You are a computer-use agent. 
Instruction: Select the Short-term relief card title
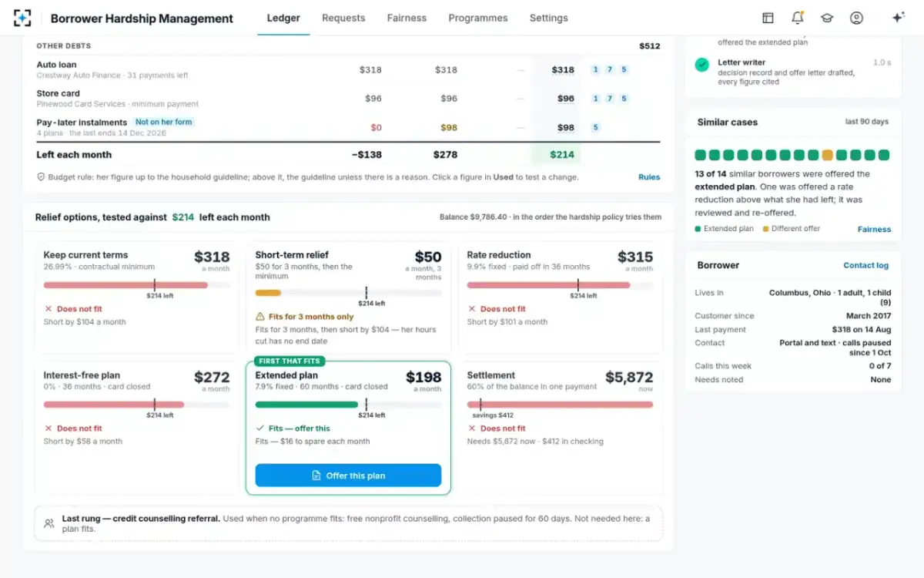point(292,255)
